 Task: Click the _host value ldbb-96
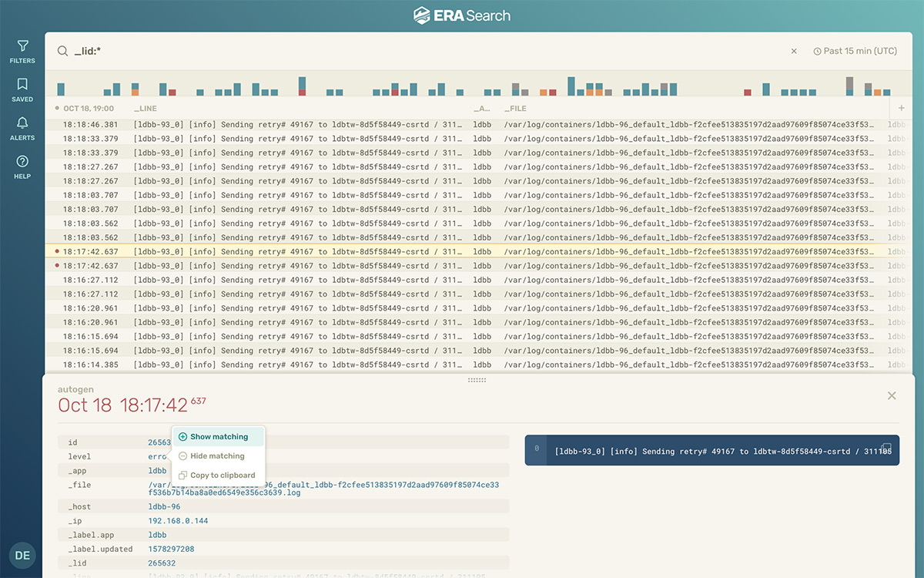click(164, 507)
